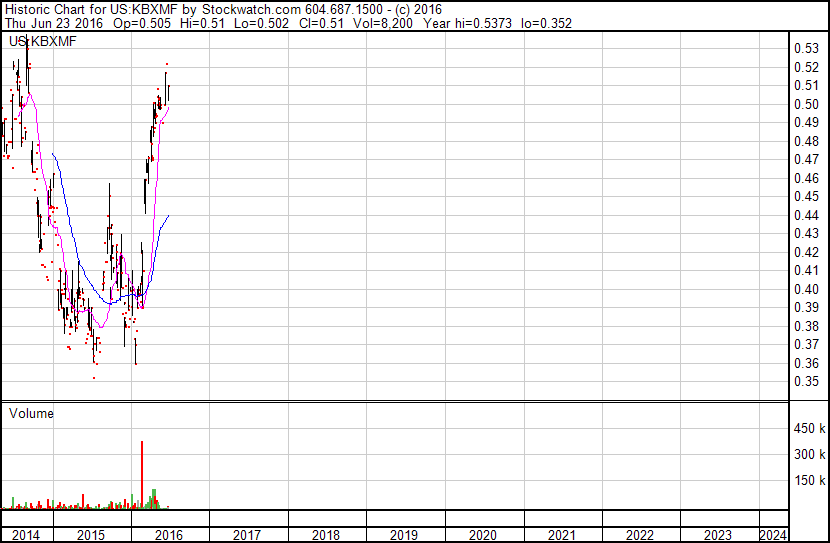Click the 0.43 price label
Screen dimensions: 830x543
coord(806,233)
